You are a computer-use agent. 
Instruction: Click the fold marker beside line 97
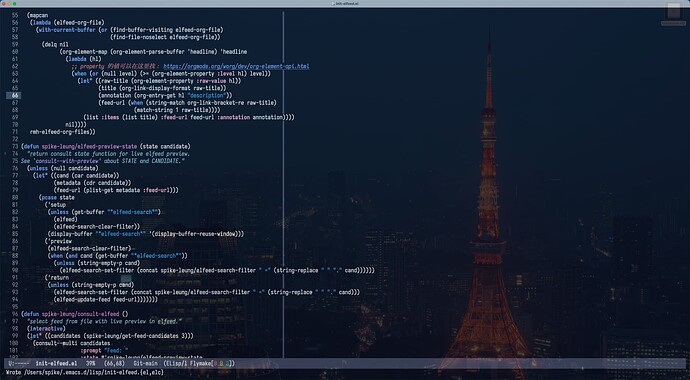click(x=5, y=322)
